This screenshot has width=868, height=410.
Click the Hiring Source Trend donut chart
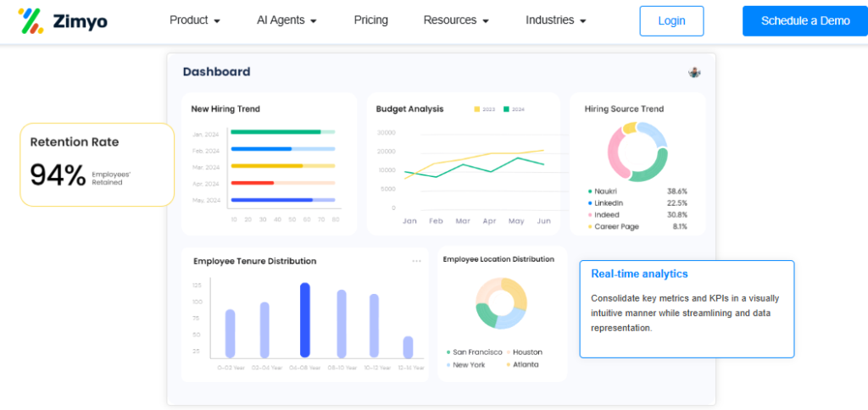point(637,152)
